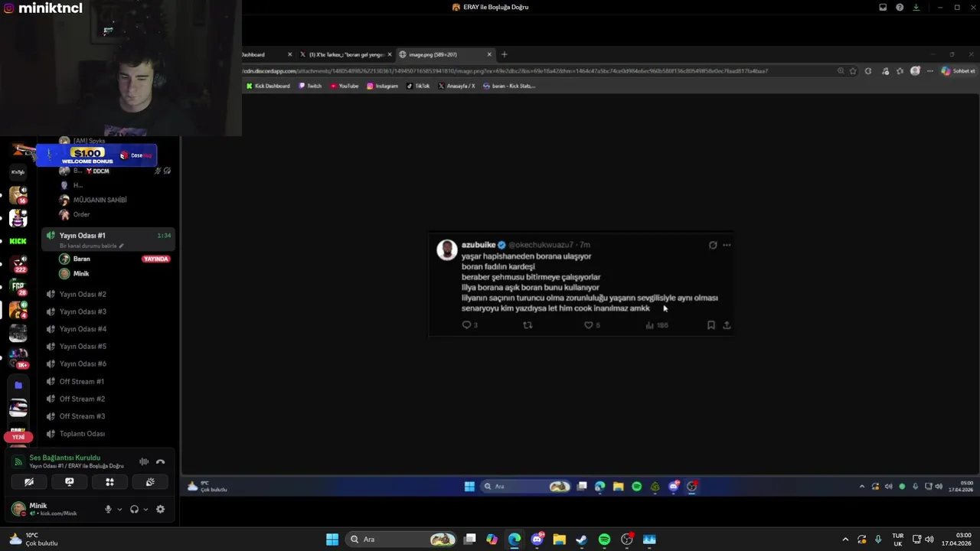This screenshot has height=551, width=980.
Task: Open Windows Start menu on bottom taskbar
Action: (332, 540)
